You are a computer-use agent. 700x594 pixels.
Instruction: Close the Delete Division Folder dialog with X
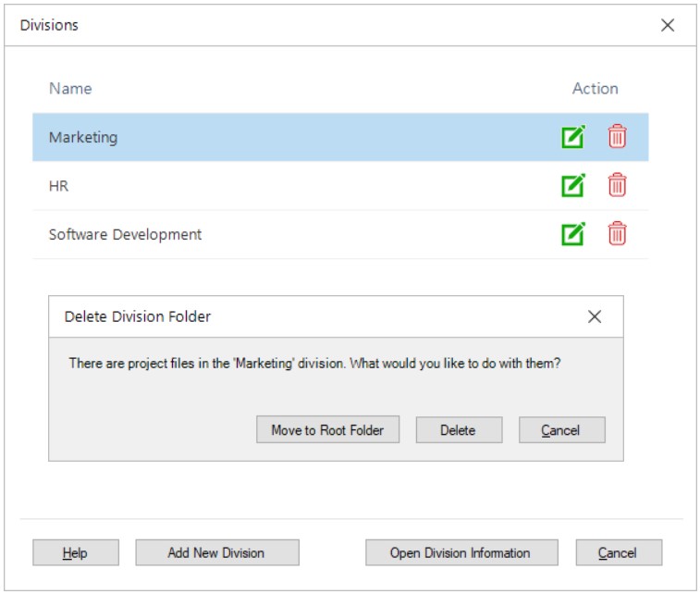(x=595, y=316)
